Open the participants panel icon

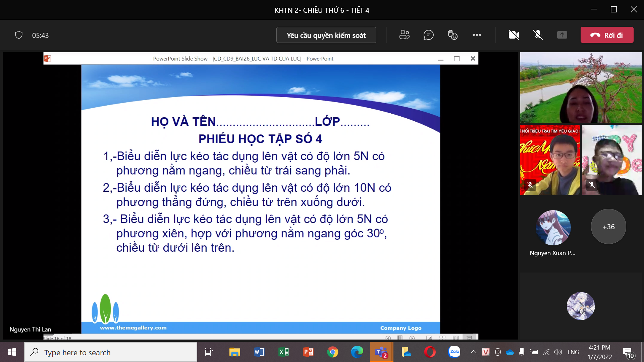(404, 35)
